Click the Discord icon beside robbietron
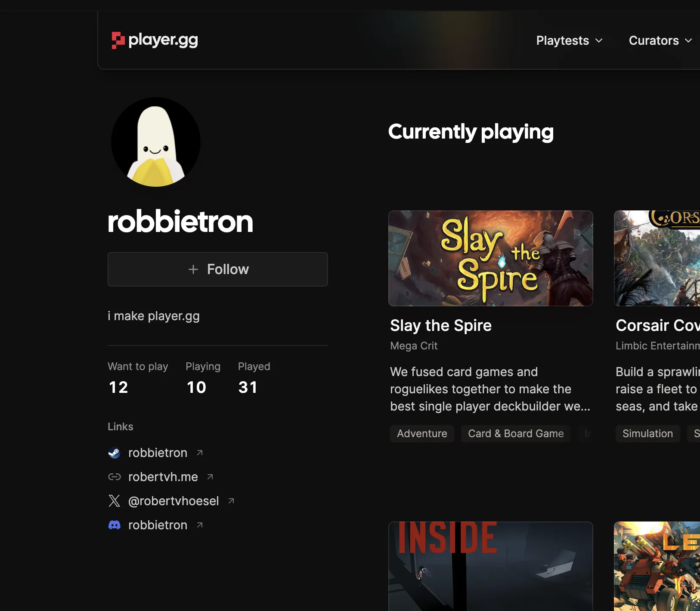 coord(114,525)
